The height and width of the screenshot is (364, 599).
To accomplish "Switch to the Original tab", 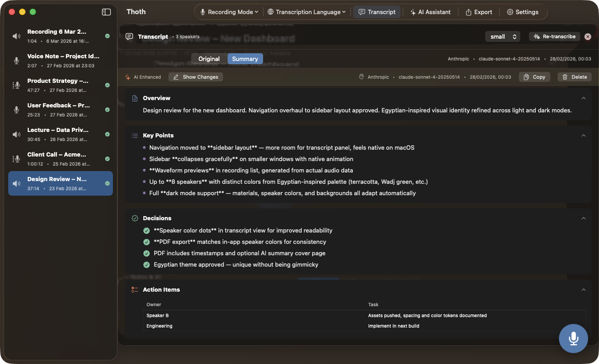I will 209,59.
